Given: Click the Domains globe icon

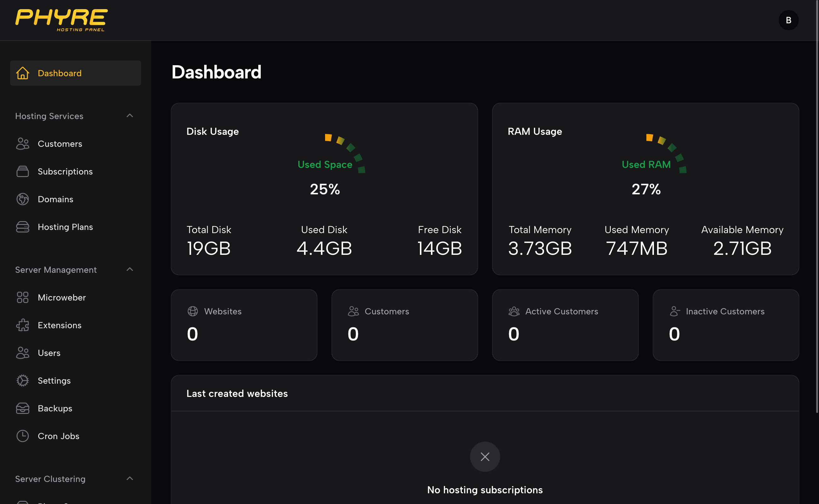Looking at the screenshot, I should click(x=22, y=199).
